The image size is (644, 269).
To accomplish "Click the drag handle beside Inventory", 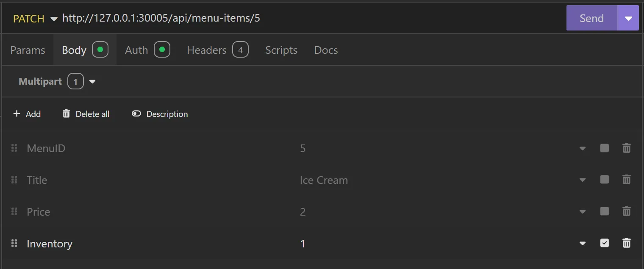I will point(14,243).
